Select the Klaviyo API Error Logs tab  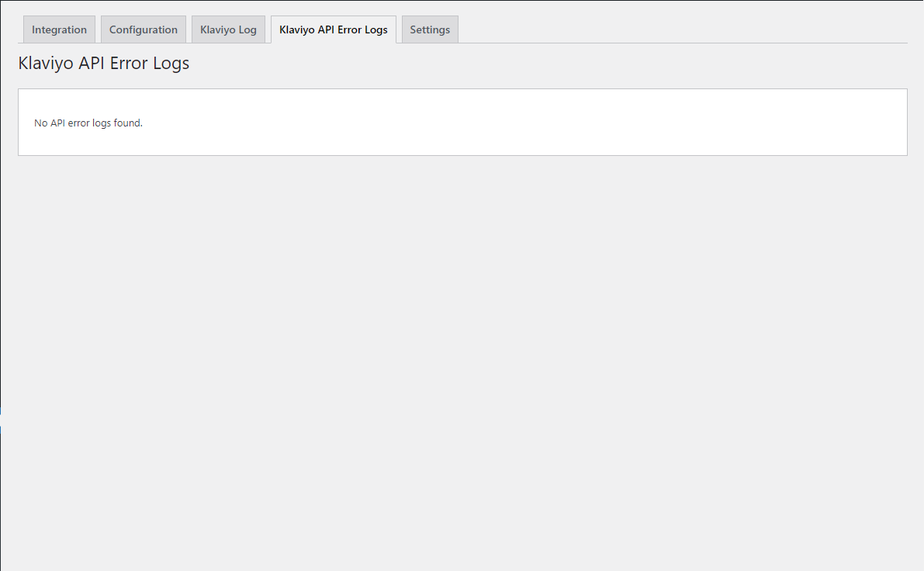point(334,29)
